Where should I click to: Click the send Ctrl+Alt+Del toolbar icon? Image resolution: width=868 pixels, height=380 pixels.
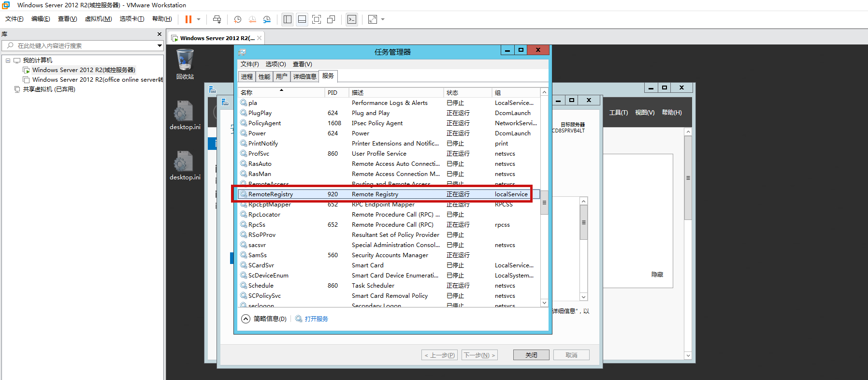pyautogui.click(x=217, y=19)
